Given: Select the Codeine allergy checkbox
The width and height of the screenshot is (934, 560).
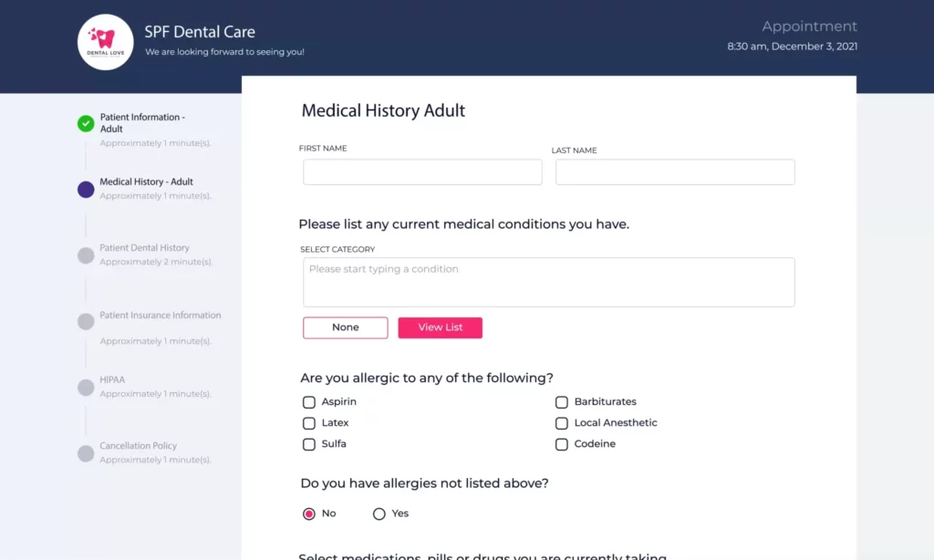Looking at the screenshot, I should tap(562, 444).
